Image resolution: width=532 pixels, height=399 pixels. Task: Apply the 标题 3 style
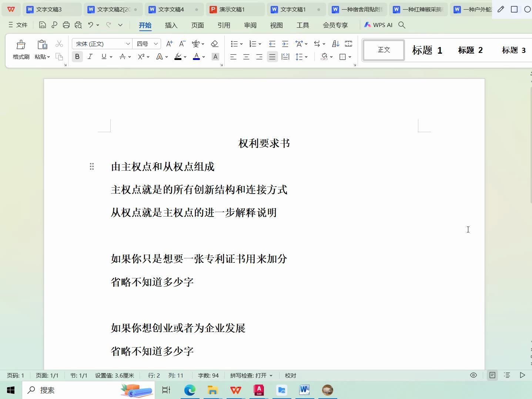pos(513,50)
